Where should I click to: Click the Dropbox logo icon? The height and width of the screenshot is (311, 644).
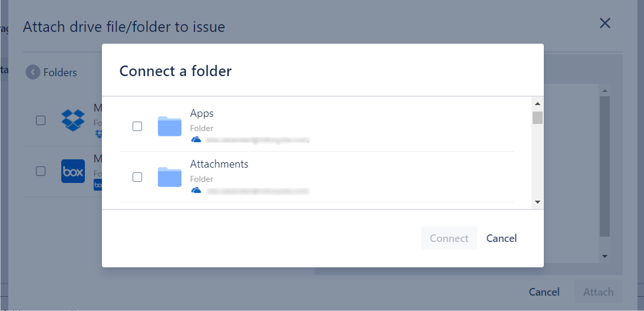click(73, 120)
